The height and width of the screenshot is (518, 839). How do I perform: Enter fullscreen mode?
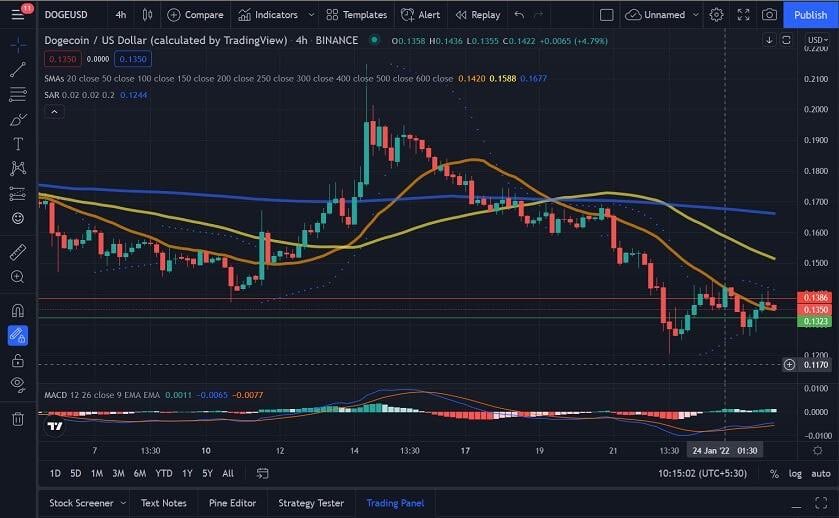(743, 14)
